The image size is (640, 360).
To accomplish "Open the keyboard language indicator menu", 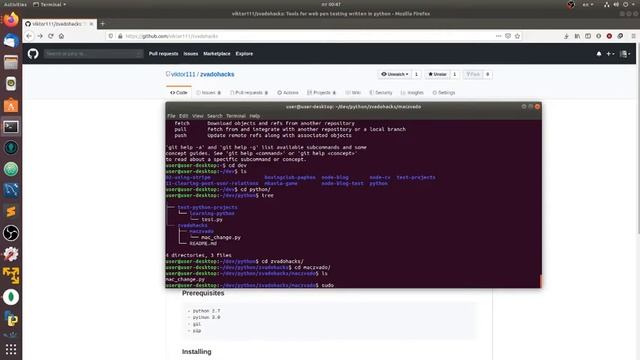I will pyautogui.click(x=588, y=4).
